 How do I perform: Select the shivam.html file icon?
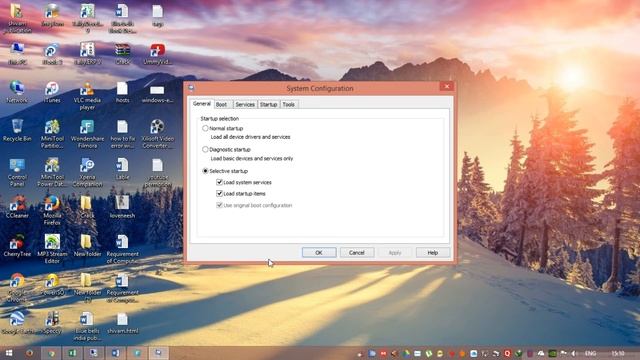pos(122,323)
